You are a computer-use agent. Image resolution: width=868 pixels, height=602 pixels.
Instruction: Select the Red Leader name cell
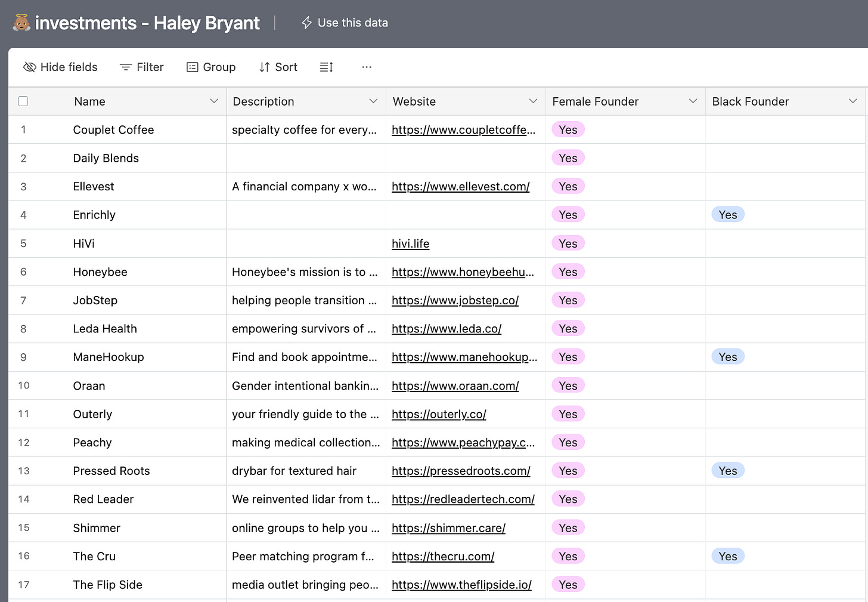click(147, 499)
